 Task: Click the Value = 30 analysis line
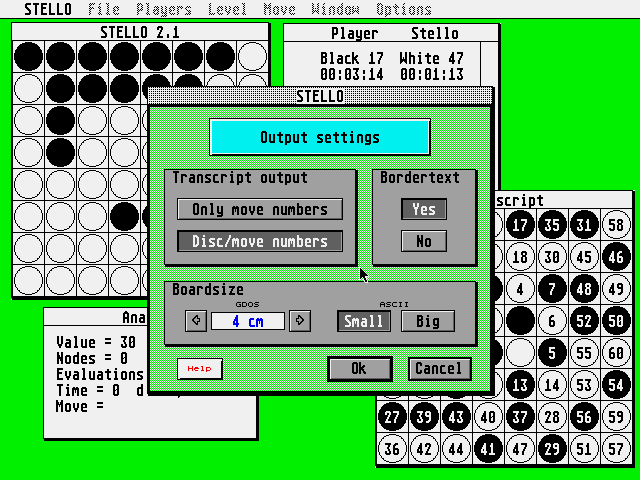point(96,342)
